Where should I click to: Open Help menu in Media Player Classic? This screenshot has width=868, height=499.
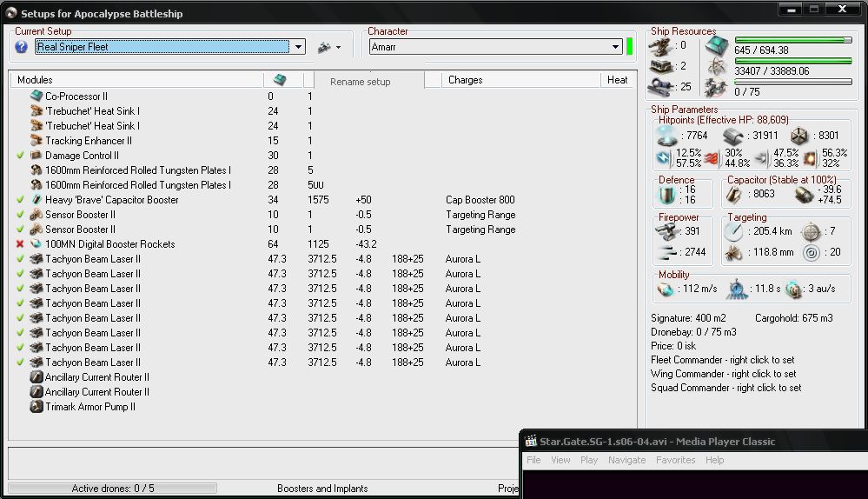tap(714, 460)
